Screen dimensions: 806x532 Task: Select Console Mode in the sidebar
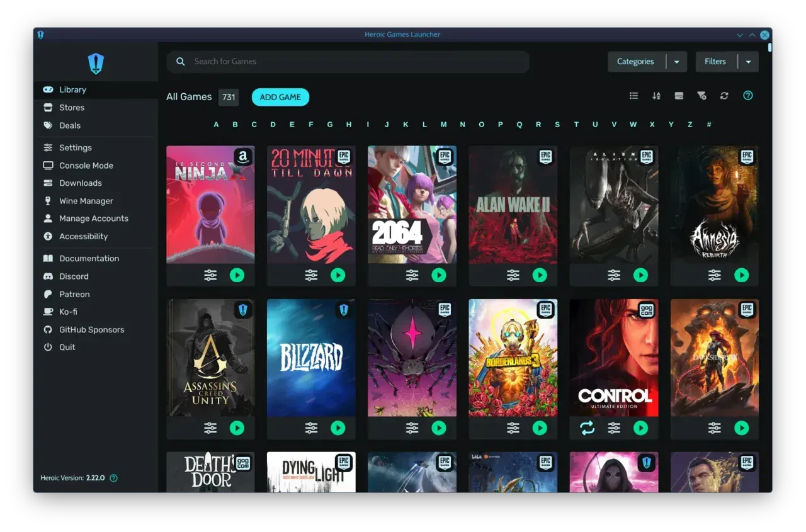(96, 166)
